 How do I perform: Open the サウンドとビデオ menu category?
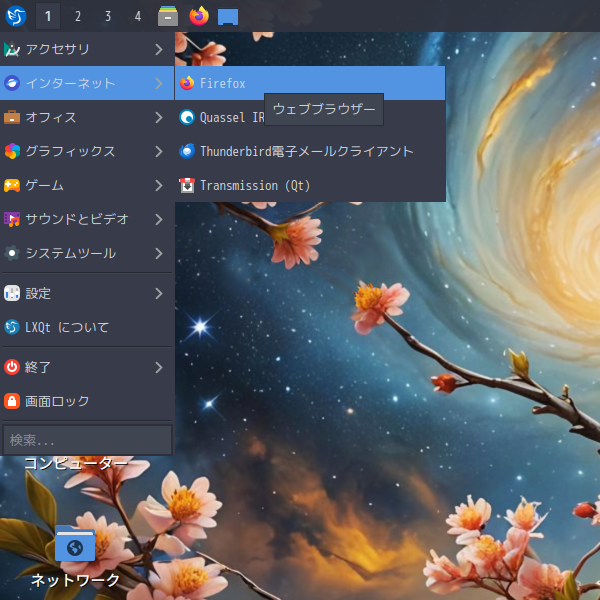click(87, 219)
